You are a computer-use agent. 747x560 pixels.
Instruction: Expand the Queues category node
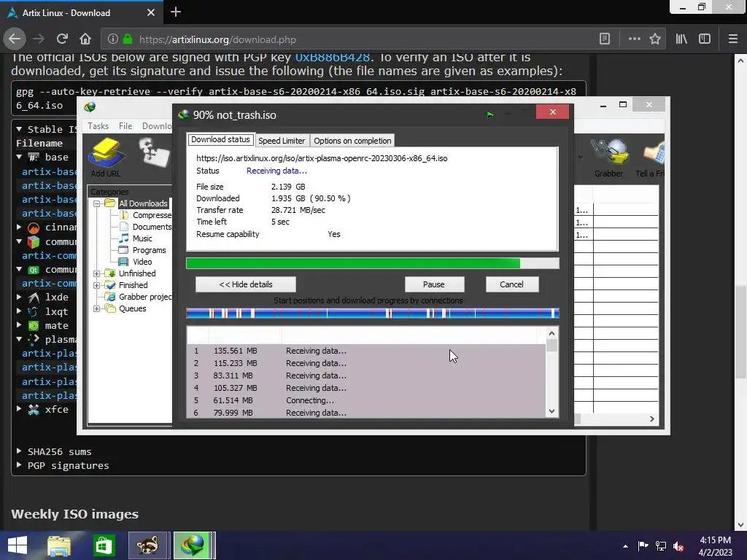pyautogui.click(x=97, y=308)
